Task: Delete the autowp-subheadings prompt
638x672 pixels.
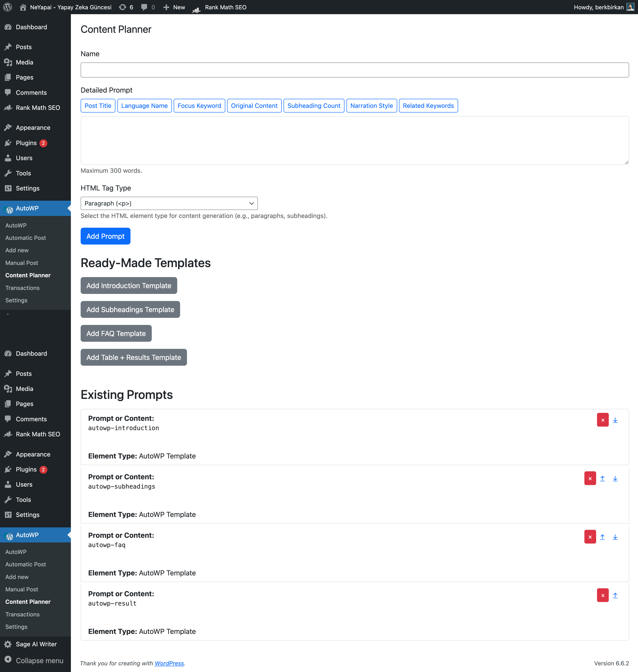Action: point(590,478)
